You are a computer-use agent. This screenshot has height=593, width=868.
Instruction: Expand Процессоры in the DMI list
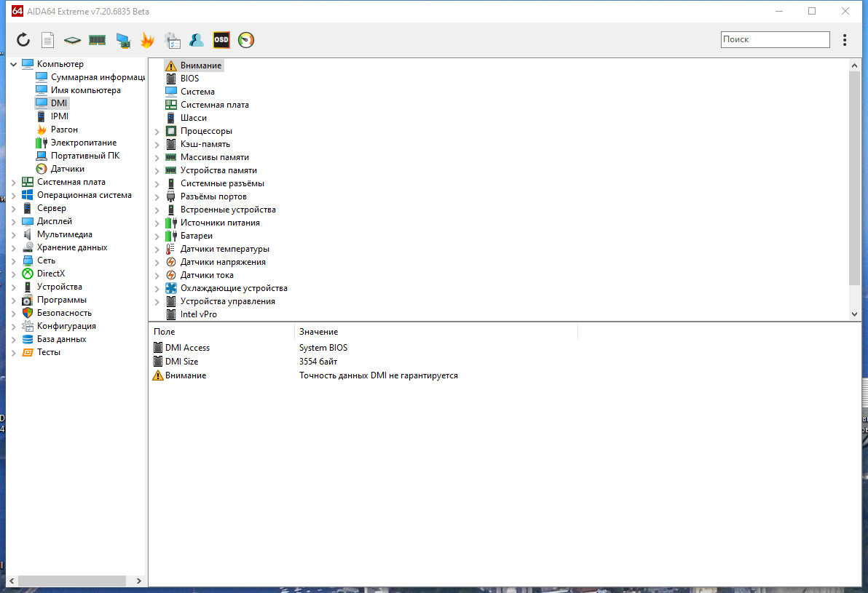[157, 132]
